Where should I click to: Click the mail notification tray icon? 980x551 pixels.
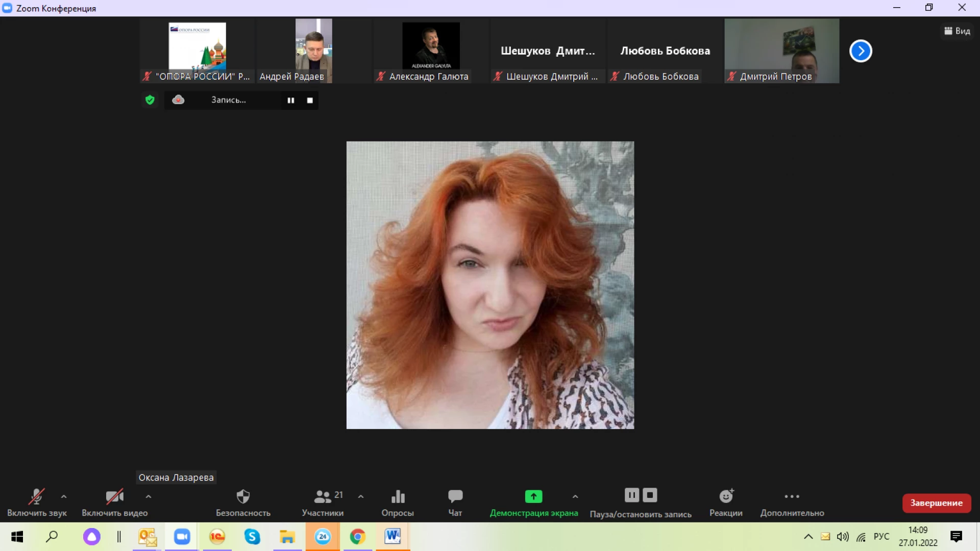(x=825, y=537)
